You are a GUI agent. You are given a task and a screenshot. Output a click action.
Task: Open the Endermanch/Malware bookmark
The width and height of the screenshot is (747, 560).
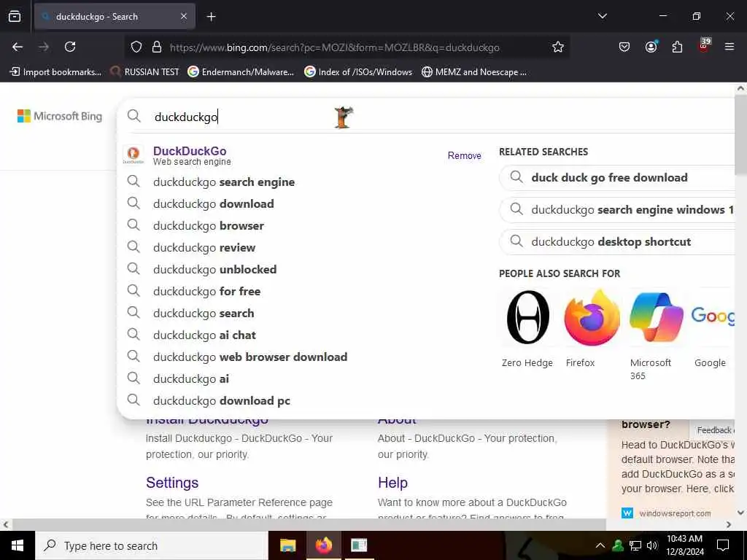pos(241,72)
